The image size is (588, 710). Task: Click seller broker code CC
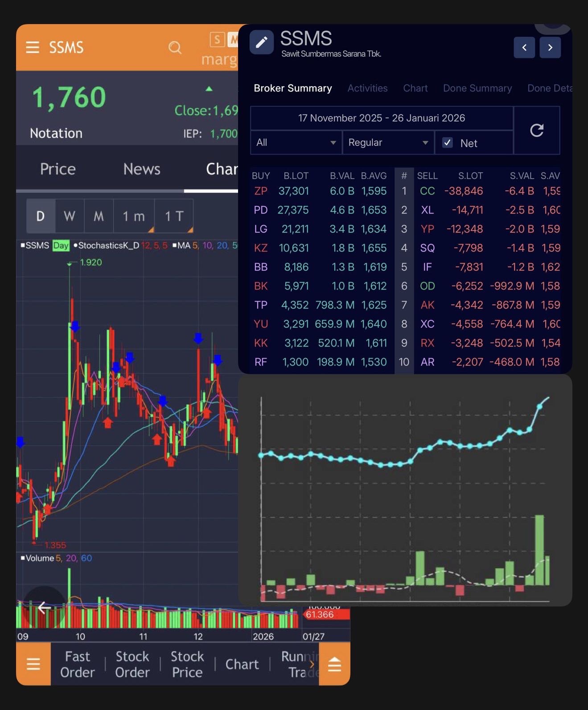click(x=428, y=191)
